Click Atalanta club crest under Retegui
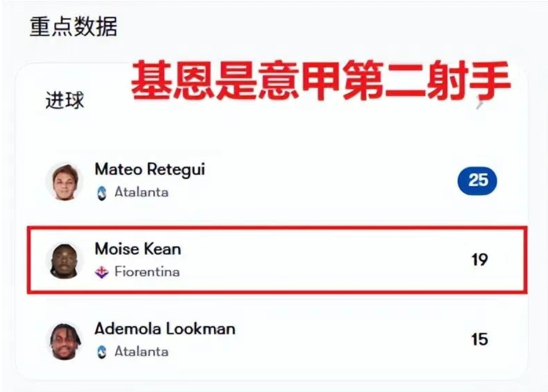548x392 pixels. tap(102, 193)
